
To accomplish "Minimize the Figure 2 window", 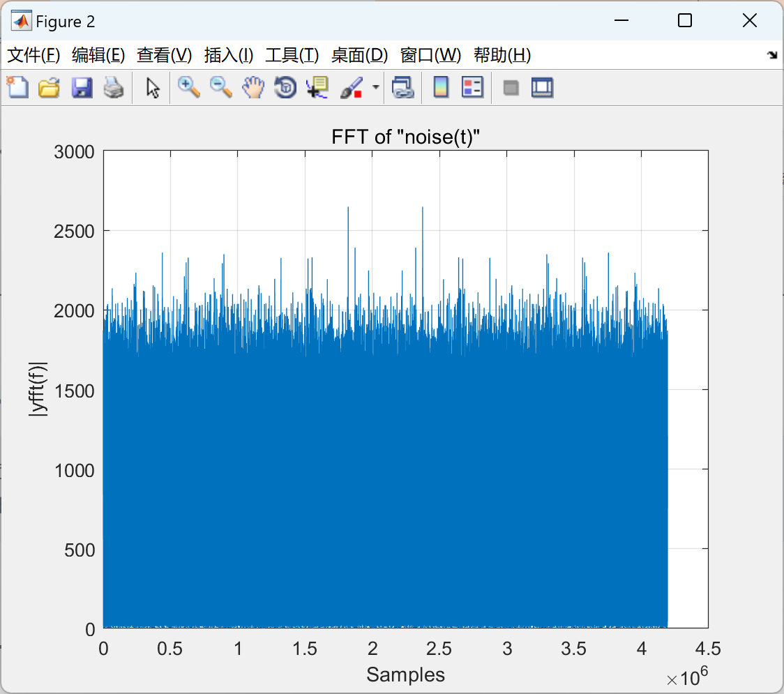I will pyautogui.click(x=621, y=20).
